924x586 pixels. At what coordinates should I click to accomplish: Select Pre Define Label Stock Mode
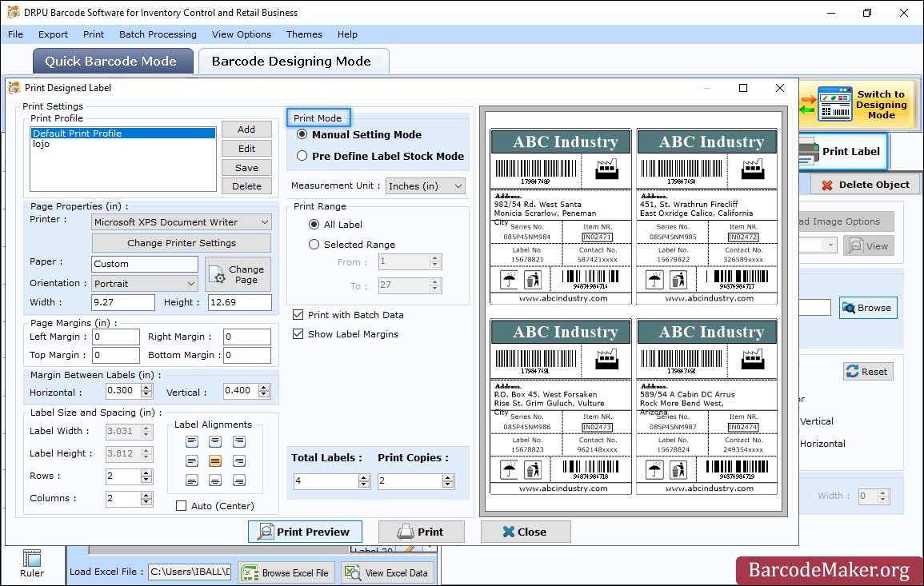(x=302, y=156)
